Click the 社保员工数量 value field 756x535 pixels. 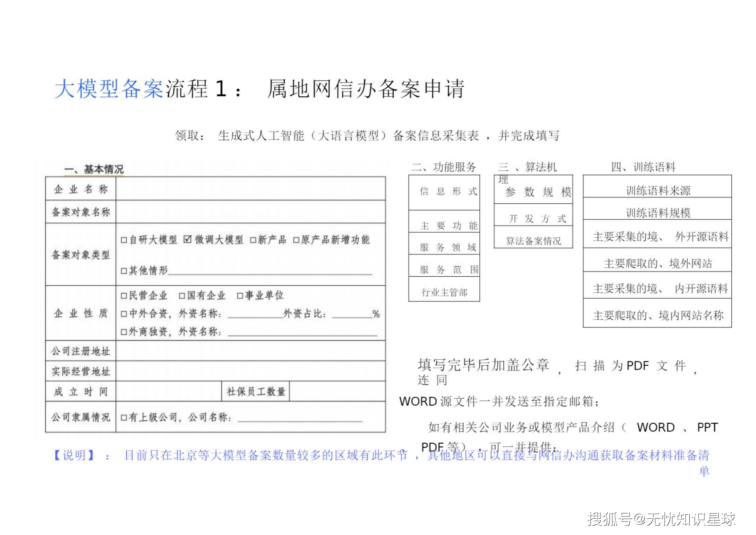point(337,391)
